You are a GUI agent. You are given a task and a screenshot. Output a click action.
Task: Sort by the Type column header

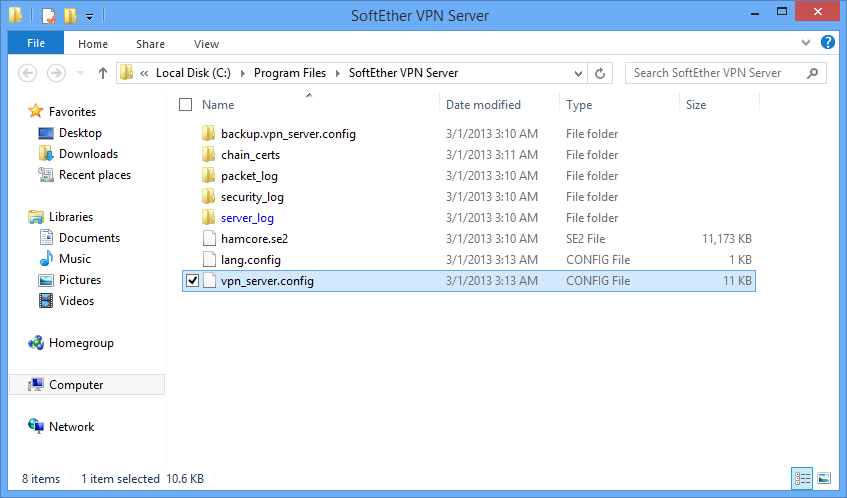click(579, 105)
